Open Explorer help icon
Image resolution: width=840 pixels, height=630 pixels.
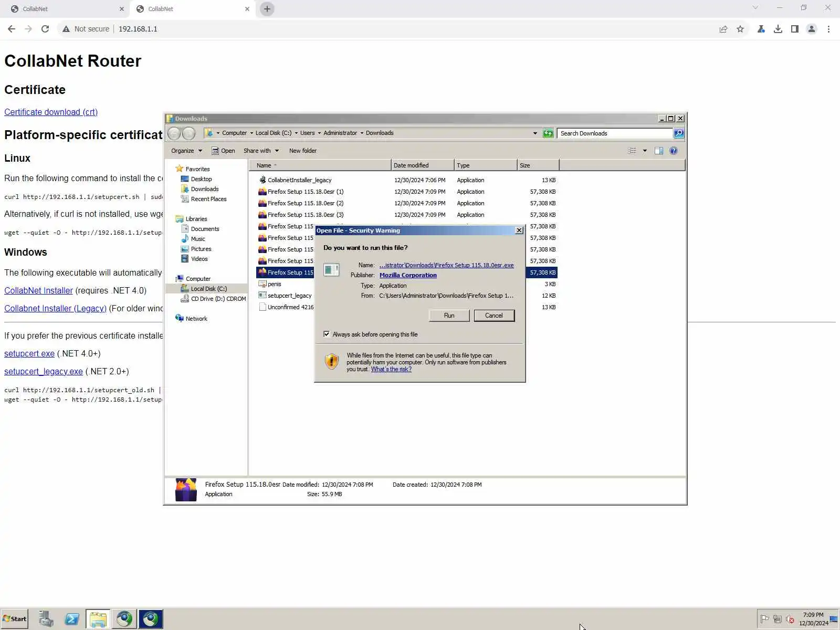674,151
